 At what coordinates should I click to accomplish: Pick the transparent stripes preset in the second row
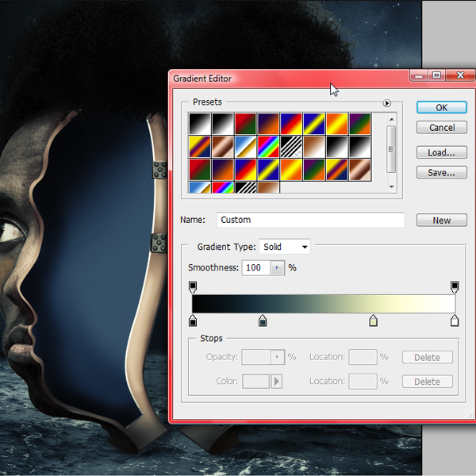[x=291, y=147]
